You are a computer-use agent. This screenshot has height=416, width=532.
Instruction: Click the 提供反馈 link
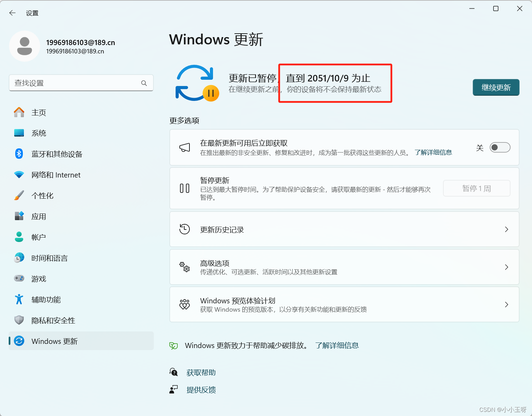pyautogui.click(x=201, y=390)
